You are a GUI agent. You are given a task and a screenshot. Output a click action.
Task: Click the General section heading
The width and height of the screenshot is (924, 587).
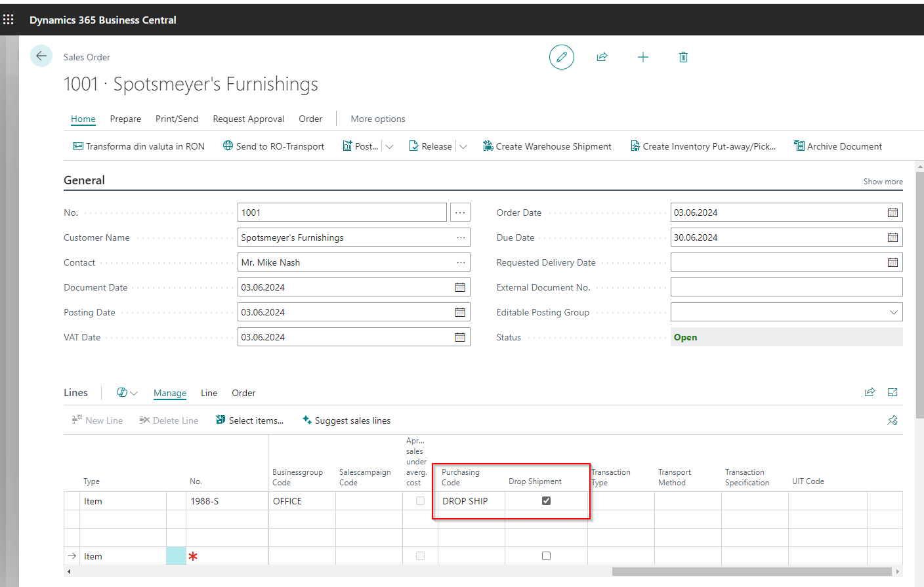tap(84, 180)
